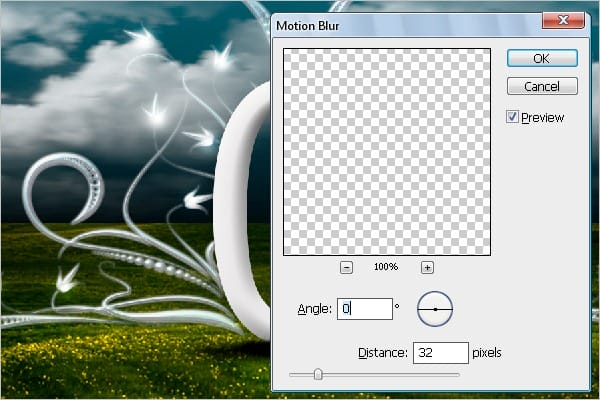
Task: Click the zoom in plus button
Action: [427, 267]
